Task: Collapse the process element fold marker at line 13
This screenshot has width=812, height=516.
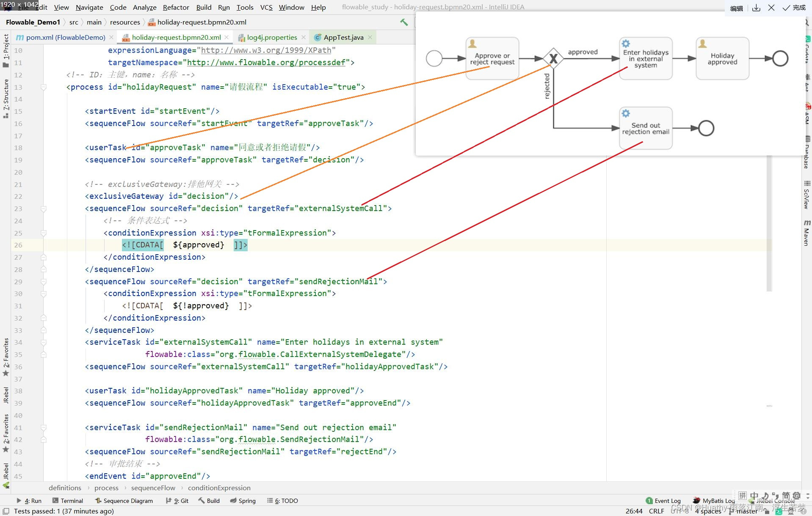Action: 43,87
